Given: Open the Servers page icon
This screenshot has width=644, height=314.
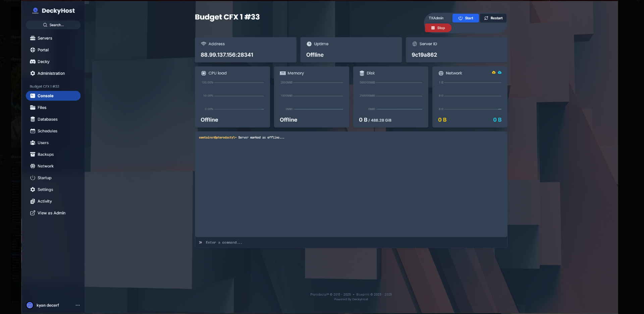Looking at the screenshot, I should (33, 38).
